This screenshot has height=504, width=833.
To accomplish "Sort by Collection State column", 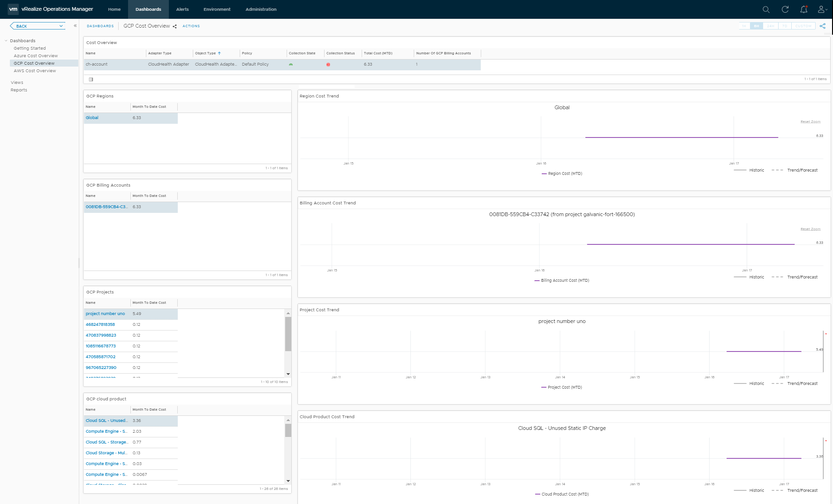I will pyautogui.click(x=302, y=53).
